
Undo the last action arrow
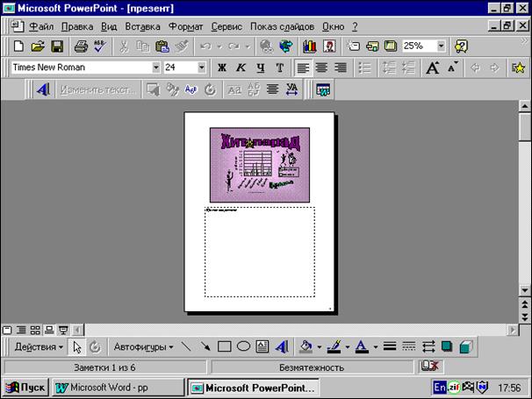tap(205, 46)
